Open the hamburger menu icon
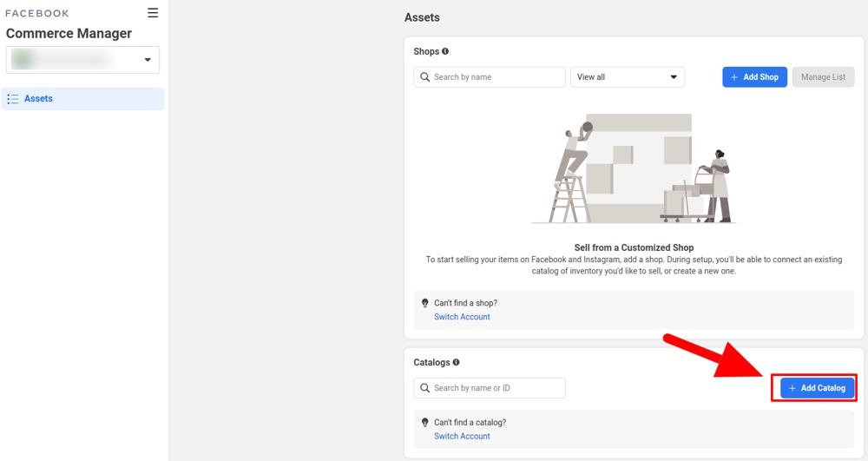The width and height of the screenshot is (868, 461). 153,13
